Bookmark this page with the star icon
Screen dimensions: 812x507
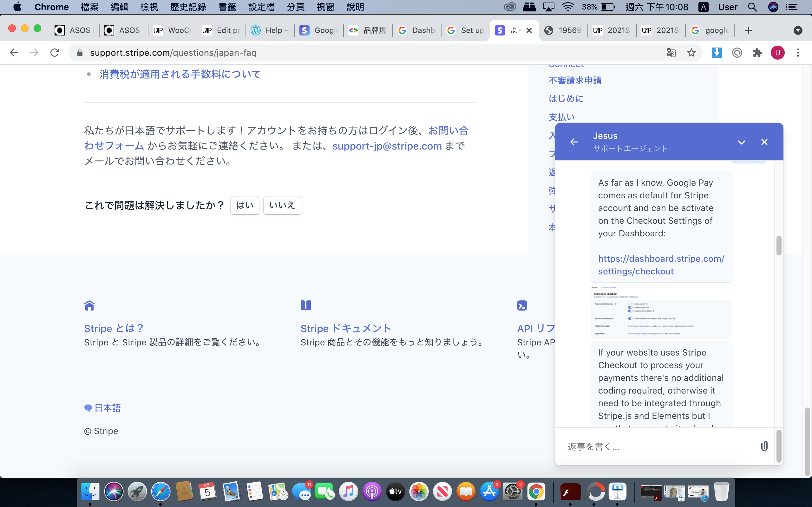691,53
